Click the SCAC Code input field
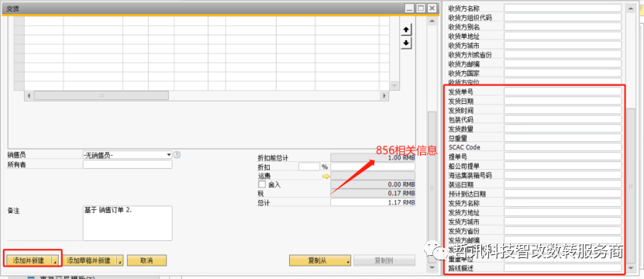Screen dimensions: 644x279 (563, 147)
